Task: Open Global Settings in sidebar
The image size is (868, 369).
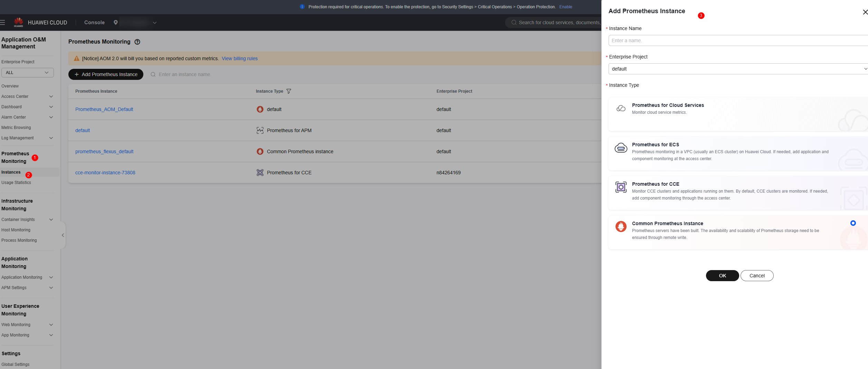Action: point(15,365)
